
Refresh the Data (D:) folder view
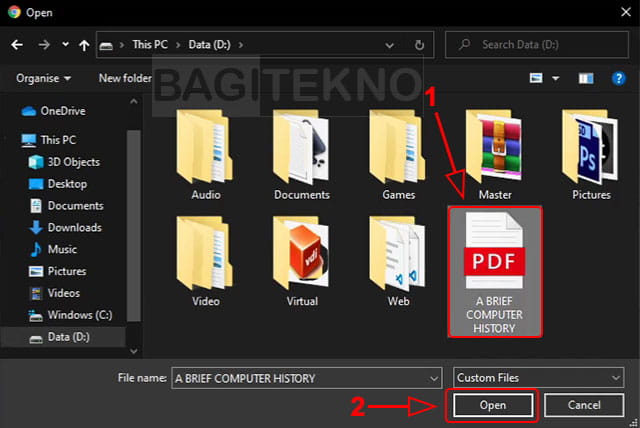(x=419, y=45)
